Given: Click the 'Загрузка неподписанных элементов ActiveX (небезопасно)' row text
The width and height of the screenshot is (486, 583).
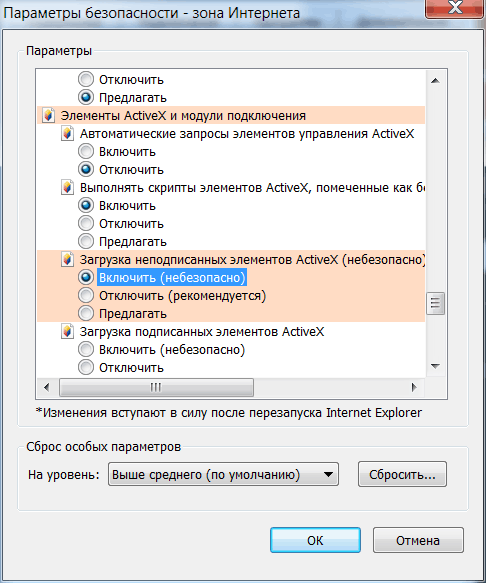Looking at the screenshot, I should [252, 260].
